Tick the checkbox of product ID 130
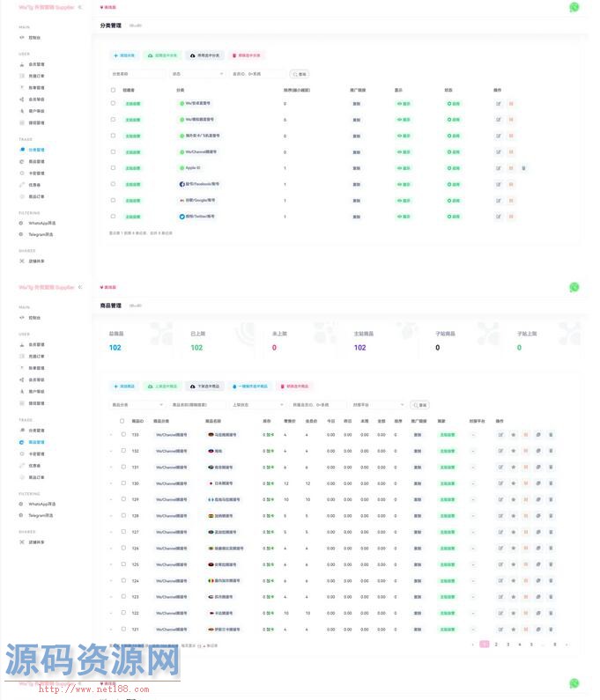Viewport: 600px width, 700px height. (x=123, y=483)
